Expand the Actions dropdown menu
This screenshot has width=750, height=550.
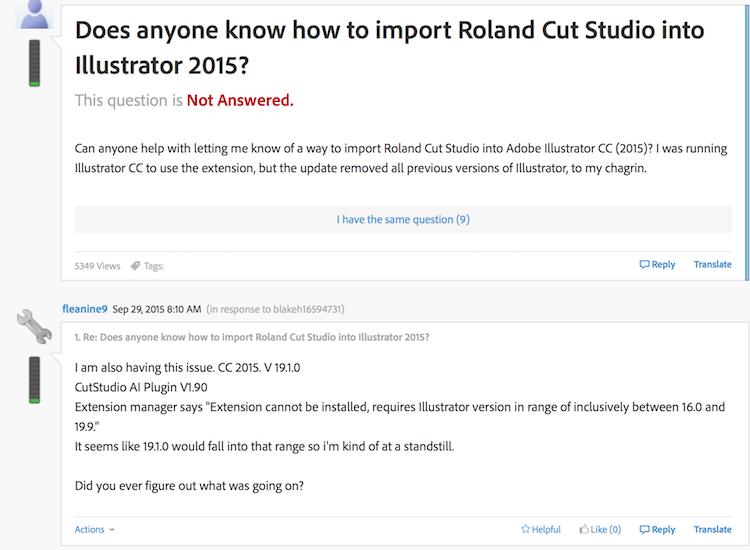coord(89,529)
